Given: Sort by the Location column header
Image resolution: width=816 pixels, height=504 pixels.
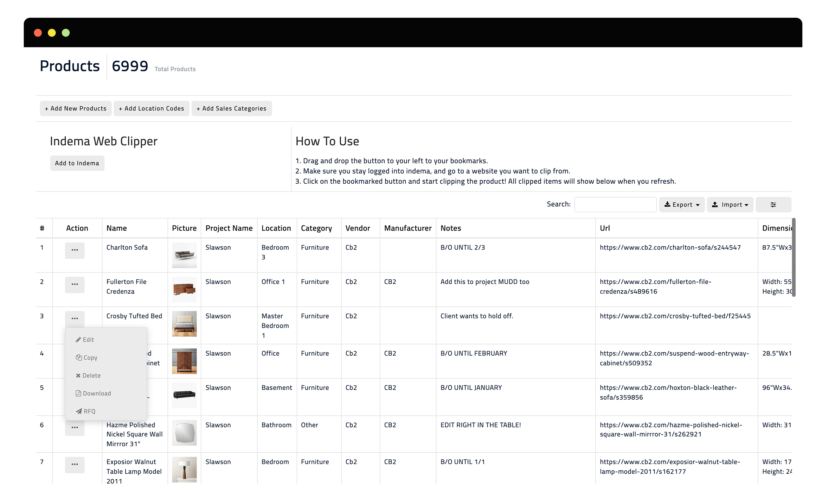Looking at the screenshot, I should 276,228.
